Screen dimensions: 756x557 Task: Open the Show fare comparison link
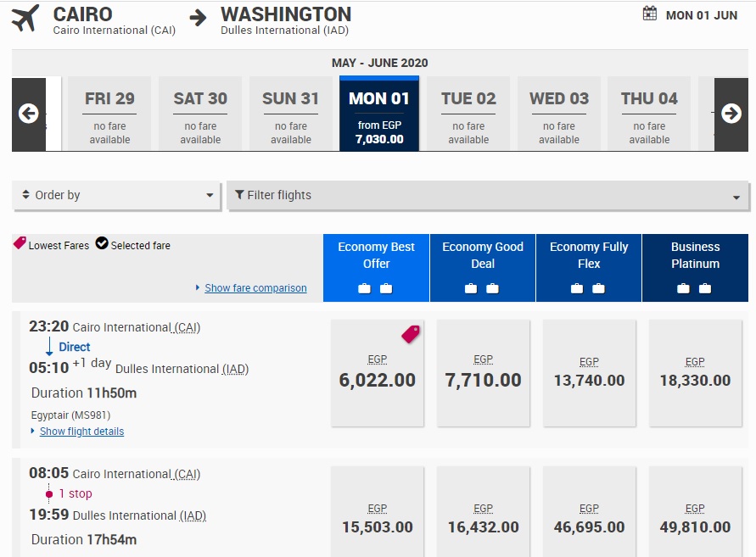tap(255, 288)
